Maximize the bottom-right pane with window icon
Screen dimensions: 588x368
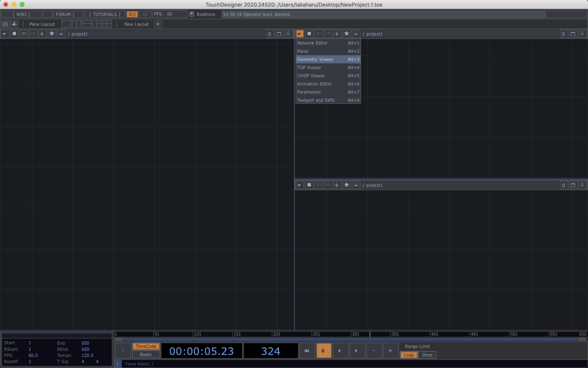pos(573,185)
